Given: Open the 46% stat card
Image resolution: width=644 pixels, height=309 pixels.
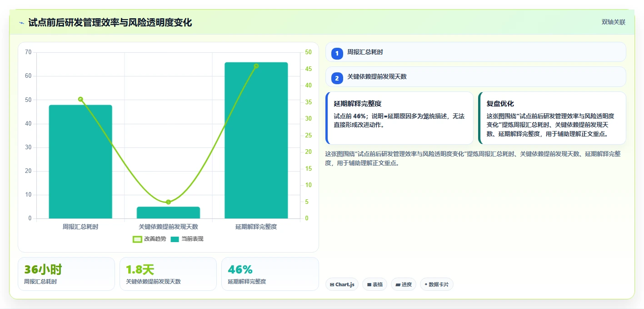Looking at the screenshot, I should click(270, 274).
